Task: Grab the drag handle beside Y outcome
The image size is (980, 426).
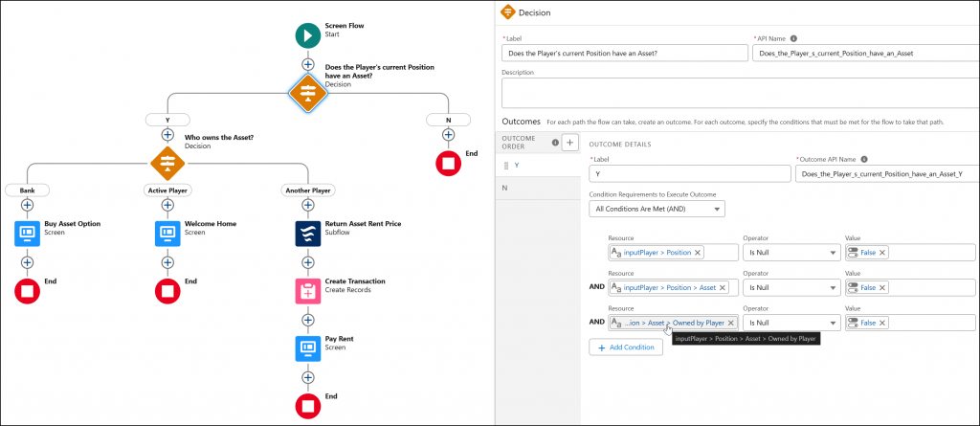Action: (507, 166)
